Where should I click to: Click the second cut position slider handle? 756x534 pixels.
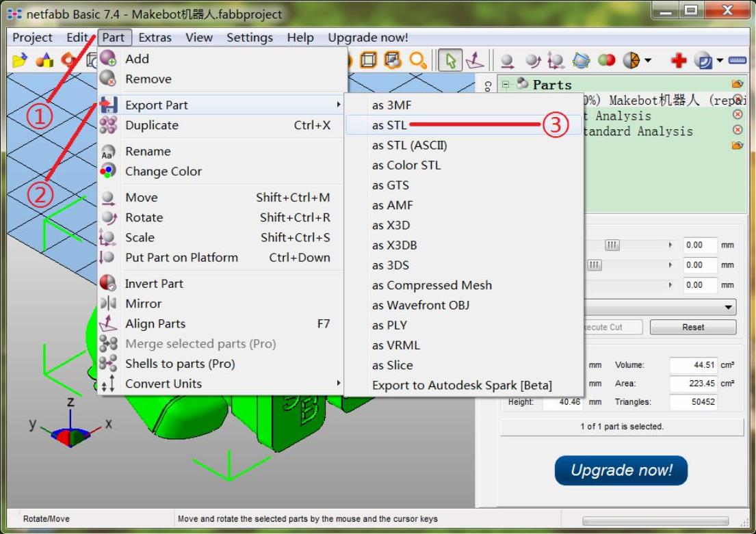(x=594, y=265)
